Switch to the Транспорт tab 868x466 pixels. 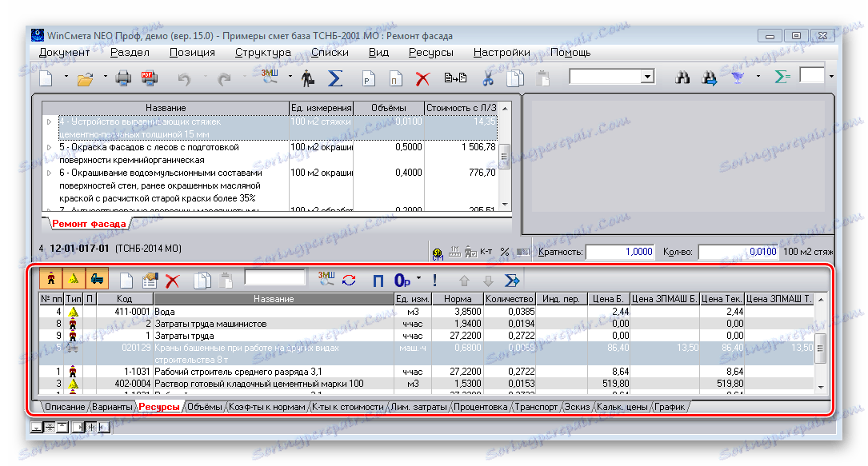tap(537, 407)
